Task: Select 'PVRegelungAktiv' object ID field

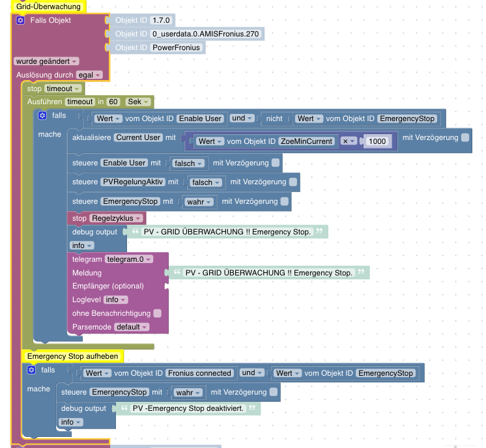Action: tap(133, 182)
